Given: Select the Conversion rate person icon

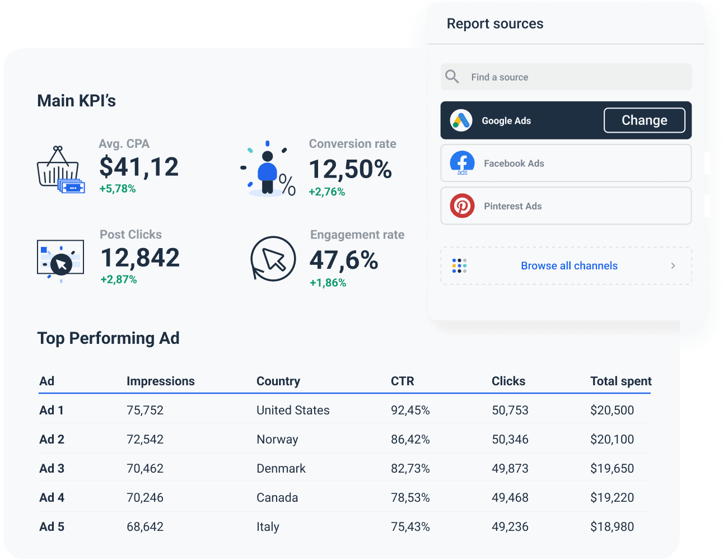Looking at the screenshot, I should (269, 167).
